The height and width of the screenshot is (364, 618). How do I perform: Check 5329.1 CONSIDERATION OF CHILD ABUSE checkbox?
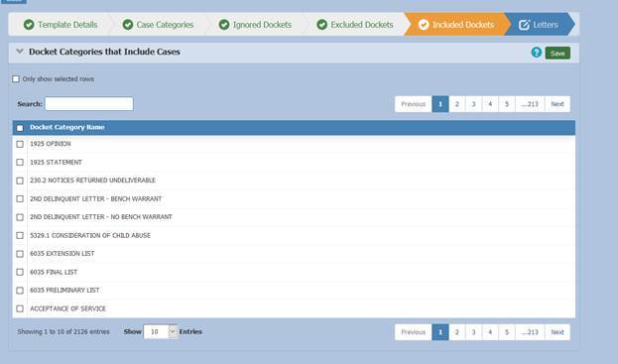(20, 236)
